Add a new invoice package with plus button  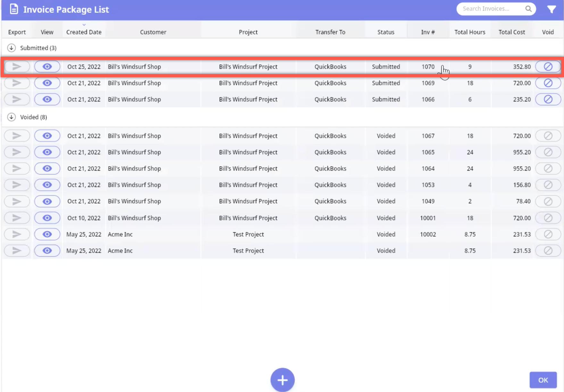pos(282,380)
